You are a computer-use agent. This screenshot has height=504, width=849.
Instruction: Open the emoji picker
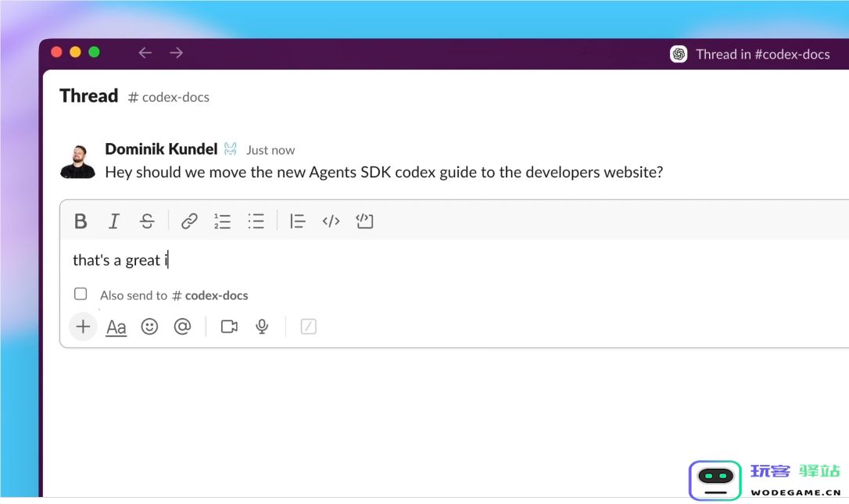(149, 327)
